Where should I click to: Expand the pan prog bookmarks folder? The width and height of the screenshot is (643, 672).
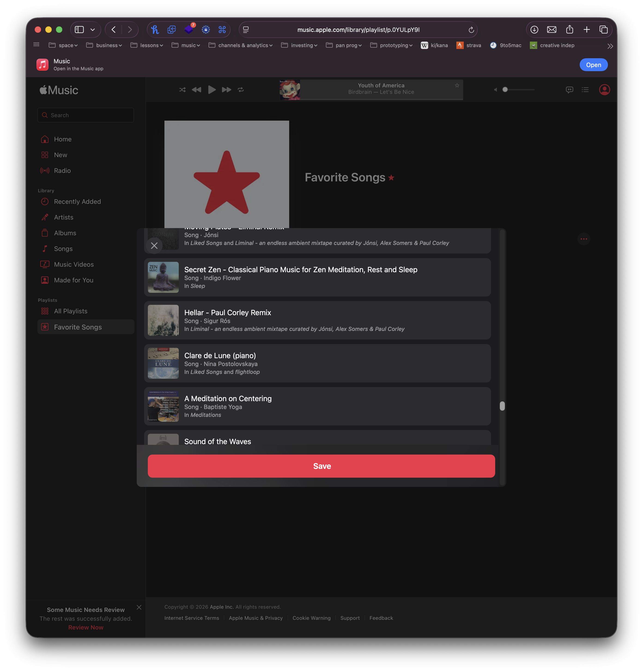(344, 45)
